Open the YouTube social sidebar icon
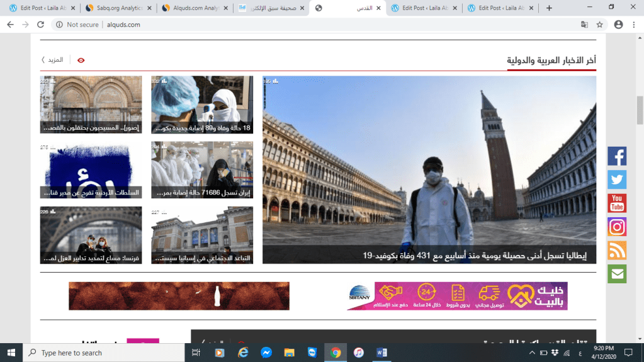The width and height of the screenshot is (644, 362). click(x=617, y=203)
